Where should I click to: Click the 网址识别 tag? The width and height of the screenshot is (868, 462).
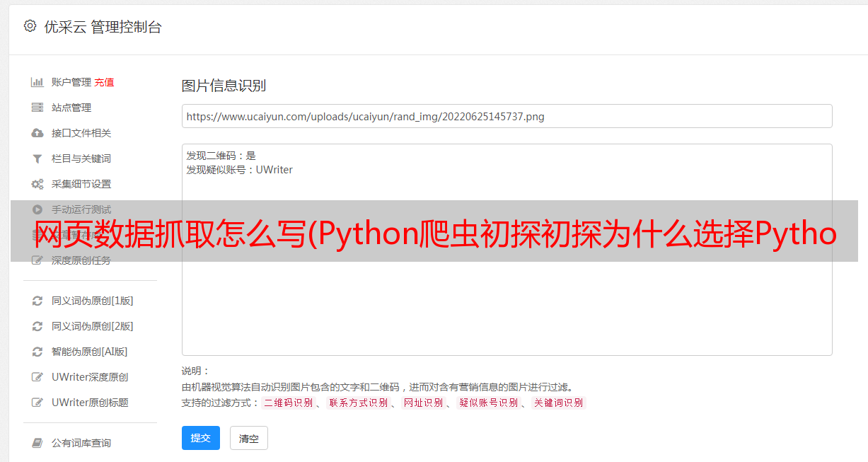tap(424, 403)
